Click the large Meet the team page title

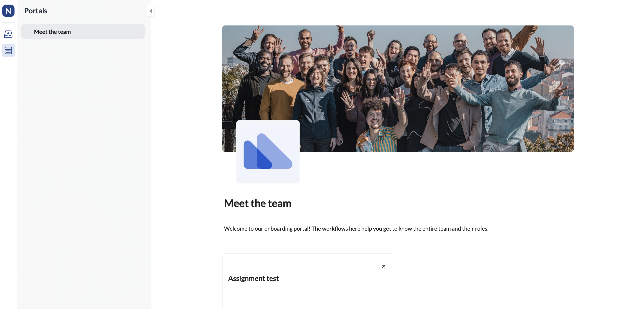257,203
